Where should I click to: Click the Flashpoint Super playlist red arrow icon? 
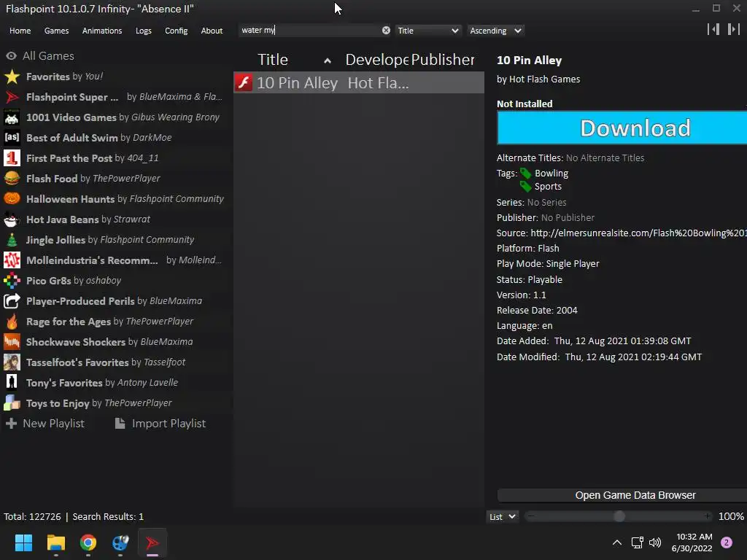pyautogui.click(x=12, y=97)
